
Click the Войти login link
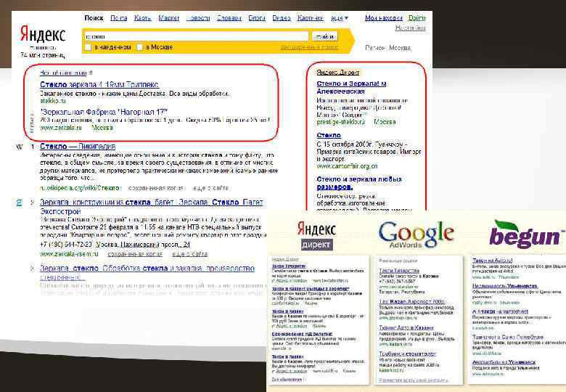click(417, 17)
